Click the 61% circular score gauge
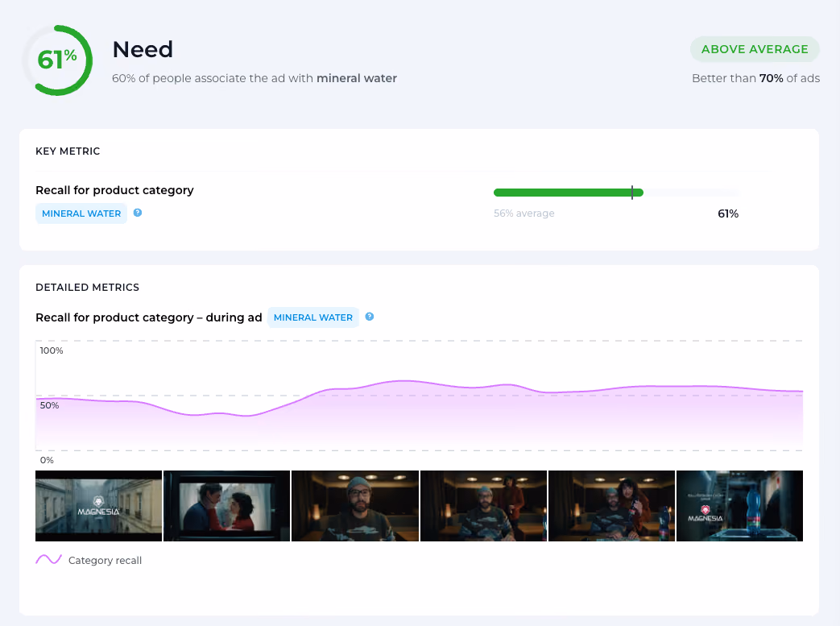Viewport: 840px width, 626px height. (x=57, y=60)
